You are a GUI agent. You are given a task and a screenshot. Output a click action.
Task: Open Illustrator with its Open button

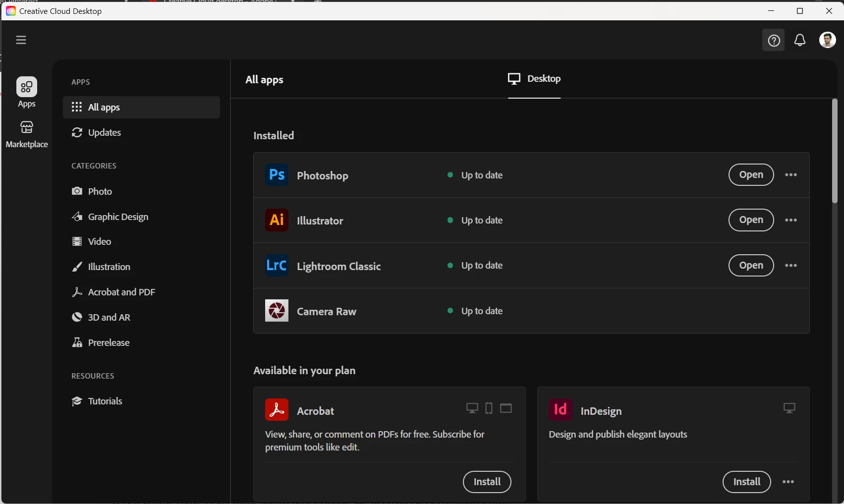pyautogui.click(x=751, y=220)
